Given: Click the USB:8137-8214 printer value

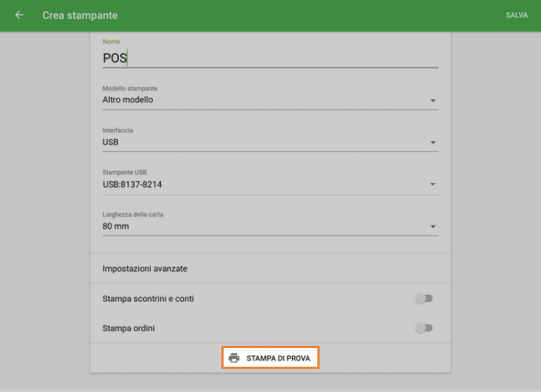Looking at the screenshot, I should coord(132,184).
